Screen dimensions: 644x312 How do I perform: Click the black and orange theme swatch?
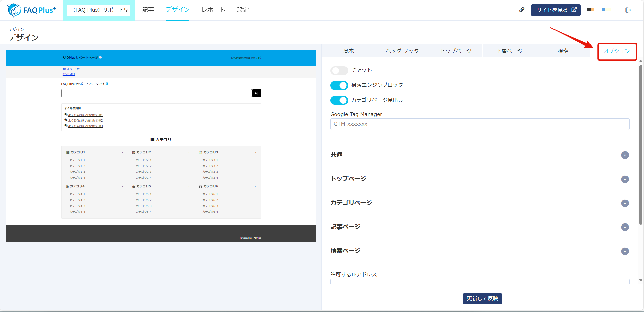point(590,10)
